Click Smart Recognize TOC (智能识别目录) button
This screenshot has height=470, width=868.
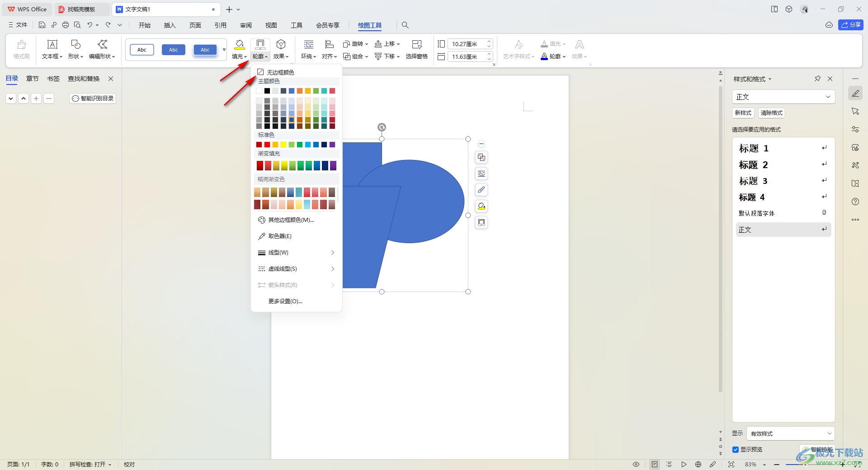93,99
